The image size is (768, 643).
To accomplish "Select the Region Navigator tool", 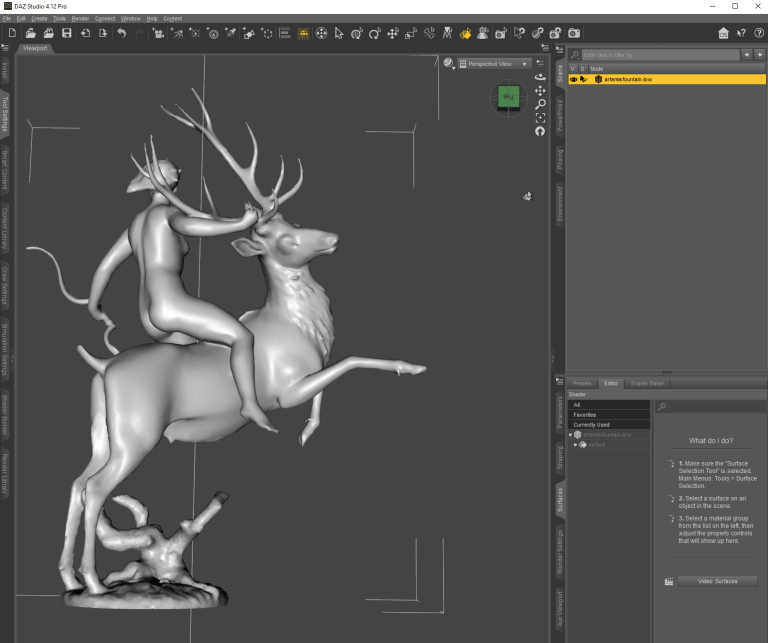I will point(482,33).
